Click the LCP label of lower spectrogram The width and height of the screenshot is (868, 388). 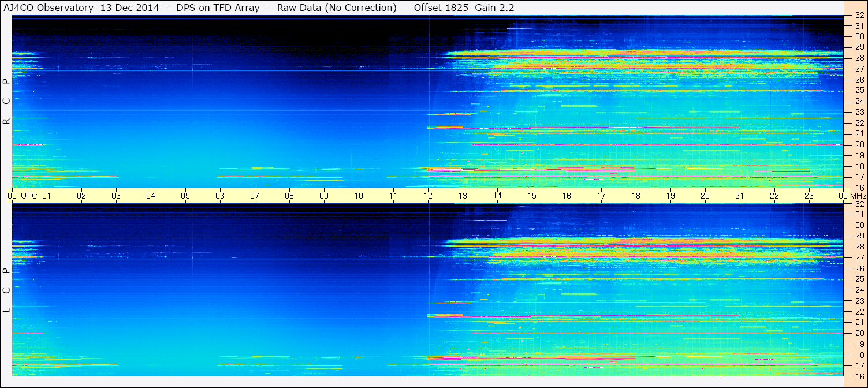(7, 290)
